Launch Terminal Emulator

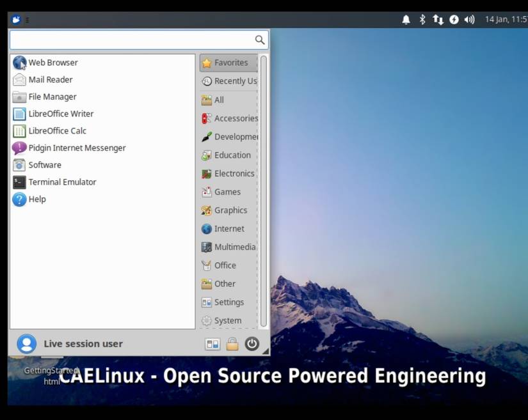point(102,182)
